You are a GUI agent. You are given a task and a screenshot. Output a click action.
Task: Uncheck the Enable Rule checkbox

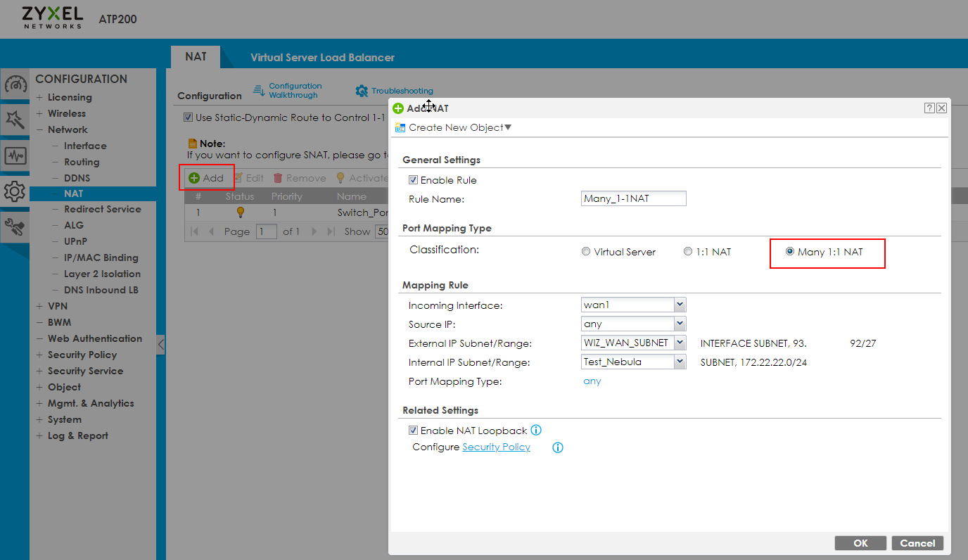click(x=413, y=181)
